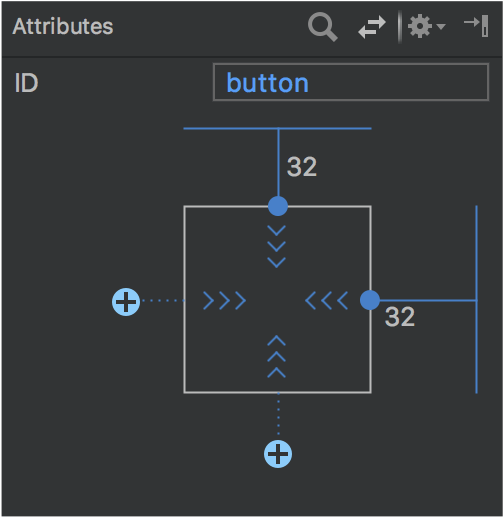Toggle the top inner height chevrons
This screenshot has width=504, height=518.
point(277,247)
